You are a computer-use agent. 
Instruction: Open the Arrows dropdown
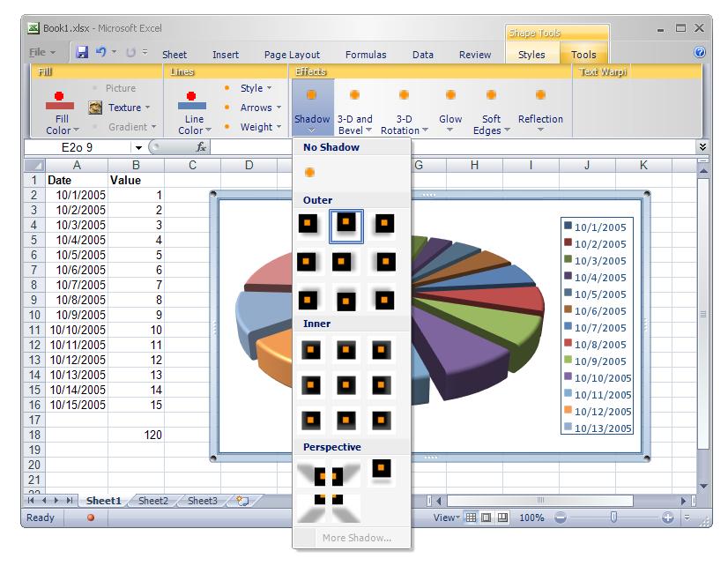[x=261, y=108]
